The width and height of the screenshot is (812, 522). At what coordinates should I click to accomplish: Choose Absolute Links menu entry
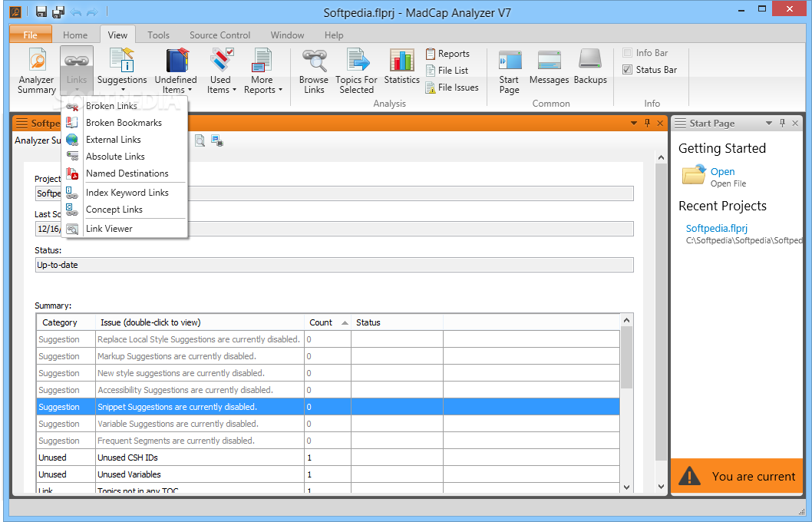[x=124, y=157]
